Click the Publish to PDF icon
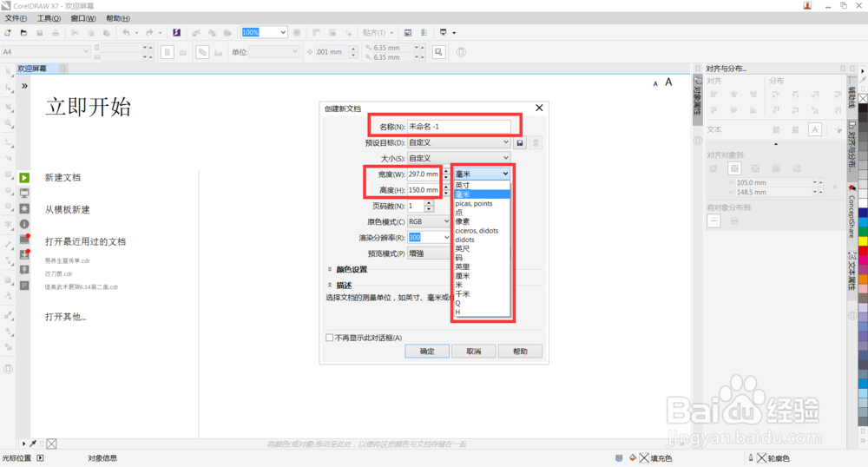This screenshot has width=868, height=467. [227, 33]
